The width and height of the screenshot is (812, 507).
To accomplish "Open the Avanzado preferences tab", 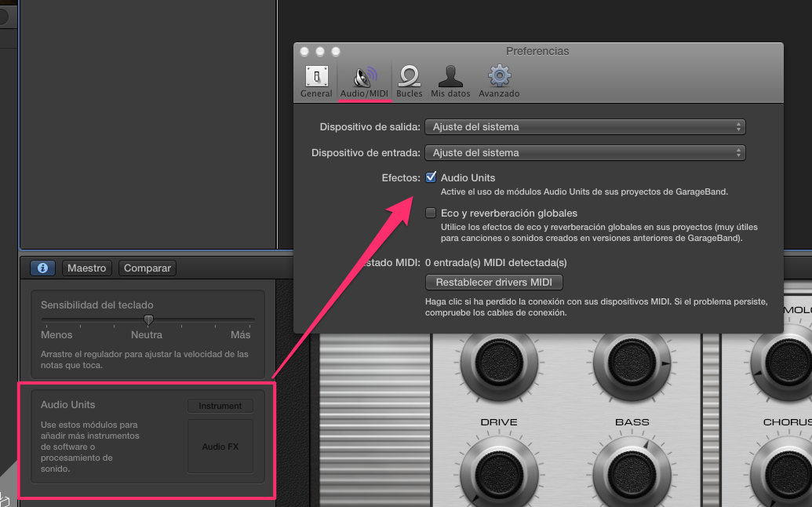I will coord(499,82).
